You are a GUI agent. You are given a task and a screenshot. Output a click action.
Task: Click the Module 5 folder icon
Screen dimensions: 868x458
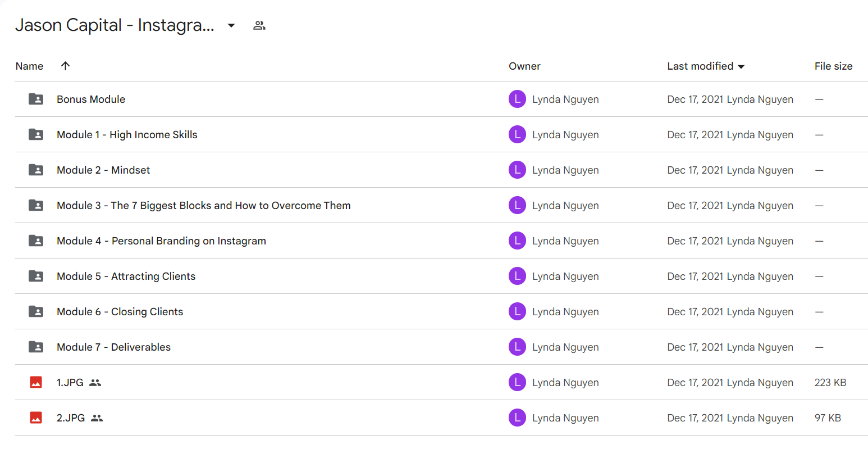click(x=36, y=276)
